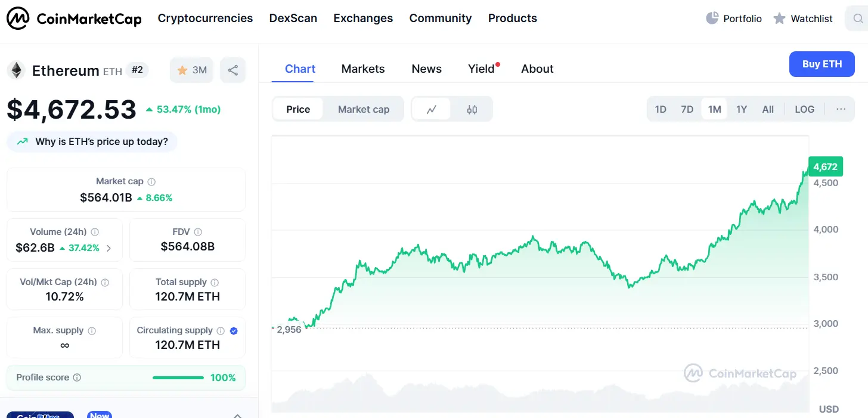Click the Circulating supply info icon
This screenshot has height=418, width=868.
coord(221,330)
